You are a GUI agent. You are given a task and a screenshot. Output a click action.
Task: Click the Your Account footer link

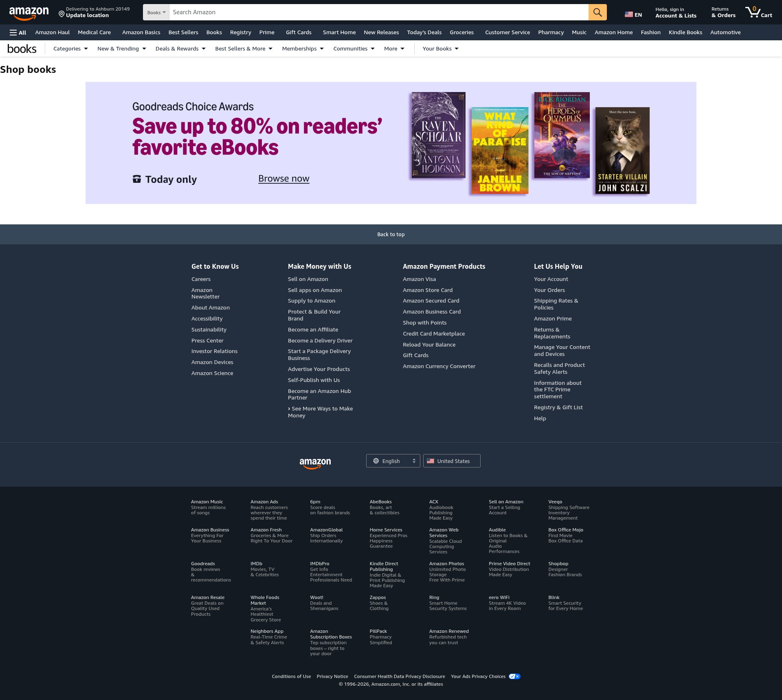551,279
